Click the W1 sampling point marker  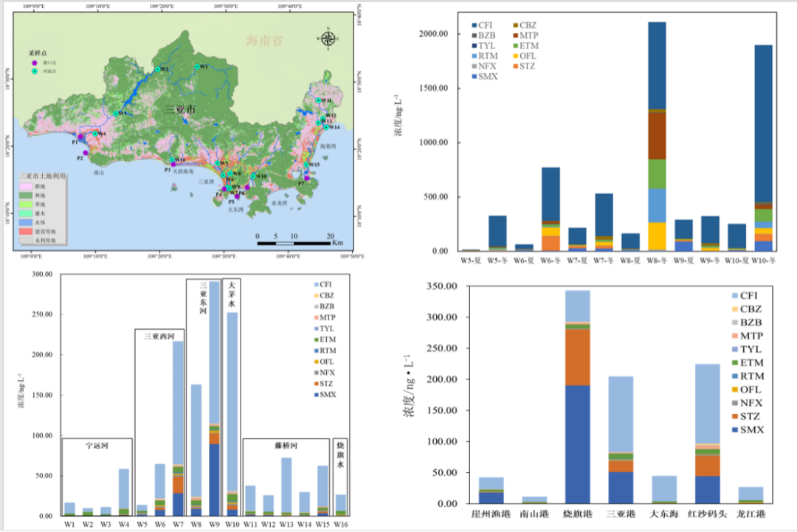pos(197,66)
